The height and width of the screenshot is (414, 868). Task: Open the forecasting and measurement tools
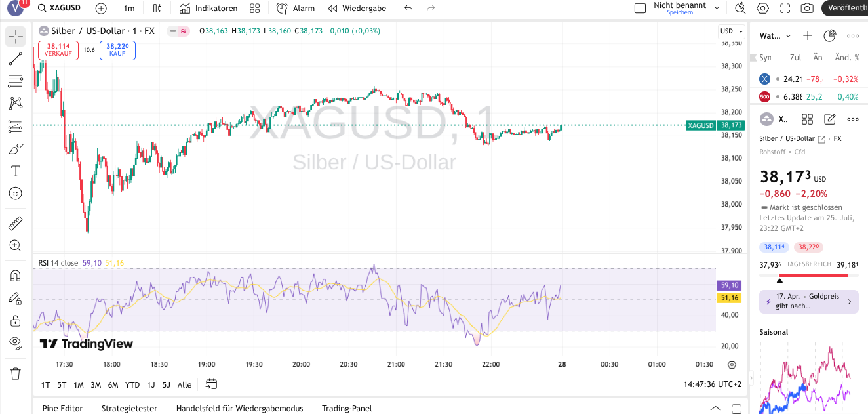pos(16,126)
